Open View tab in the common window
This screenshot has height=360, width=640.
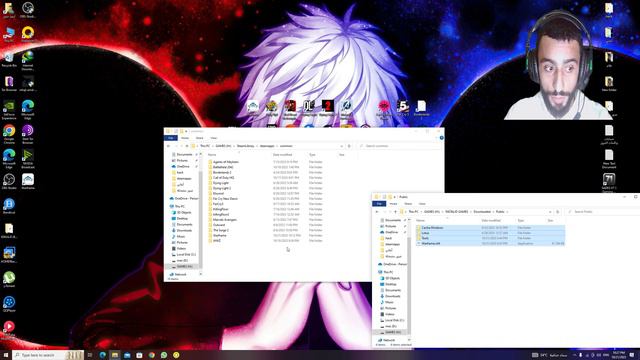click(x=213, y=138)
